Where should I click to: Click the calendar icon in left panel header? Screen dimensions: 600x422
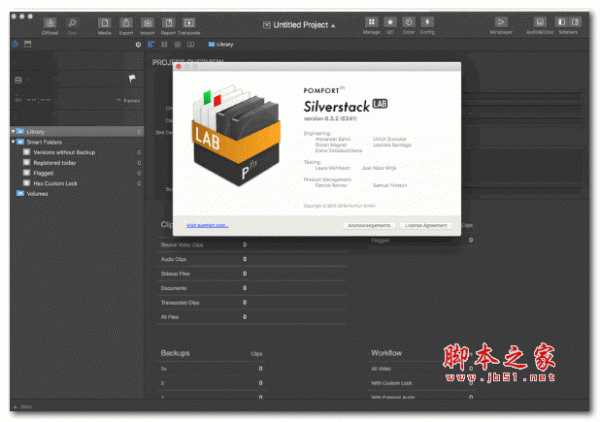[28, 44]
